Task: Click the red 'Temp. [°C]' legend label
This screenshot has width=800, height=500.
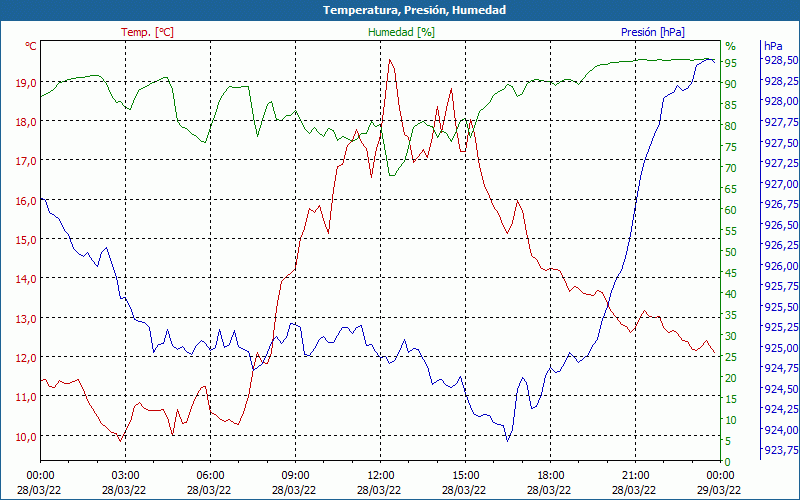Action: pyautogui.click(x=147, y=32)
